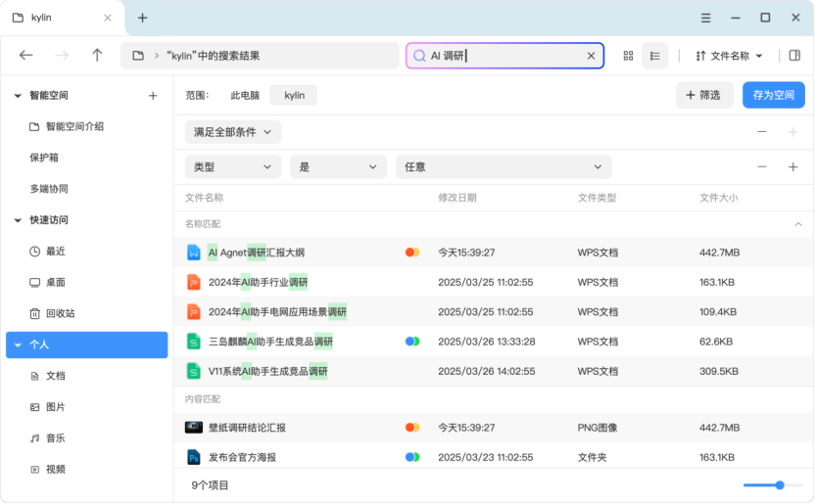815x504 pixels.
Task: Toggle the preview side panel
Action: [x=794, y=56]
